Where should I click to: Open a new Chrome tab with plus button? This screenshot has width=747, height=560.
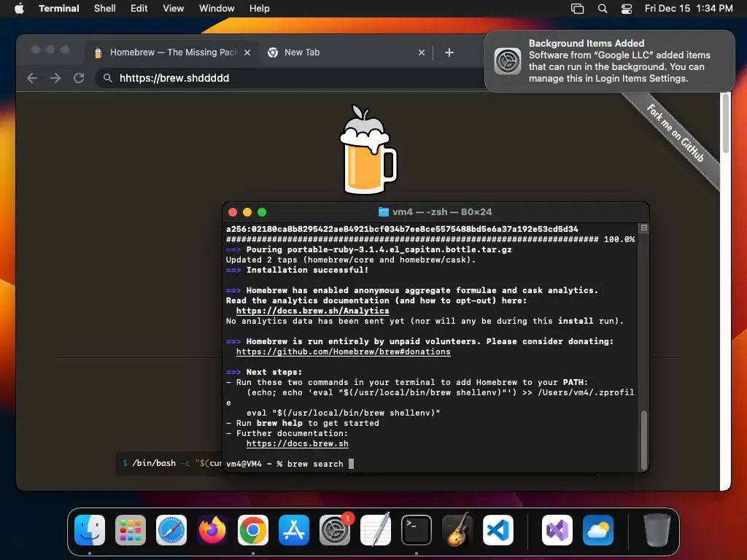click(449, 52)
